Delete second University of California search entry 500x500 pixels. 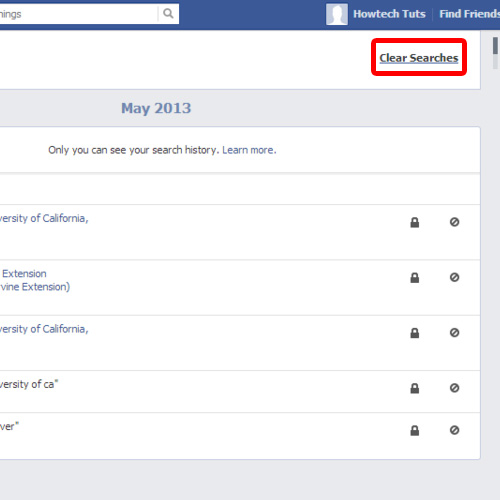(454, 333)
